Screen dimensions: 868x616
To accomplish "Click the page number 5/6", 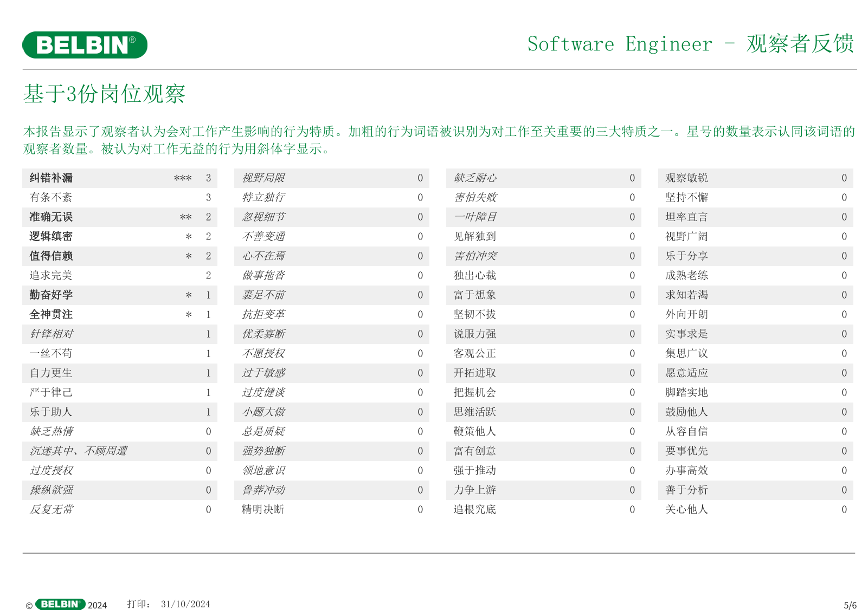I will [850, 605].
